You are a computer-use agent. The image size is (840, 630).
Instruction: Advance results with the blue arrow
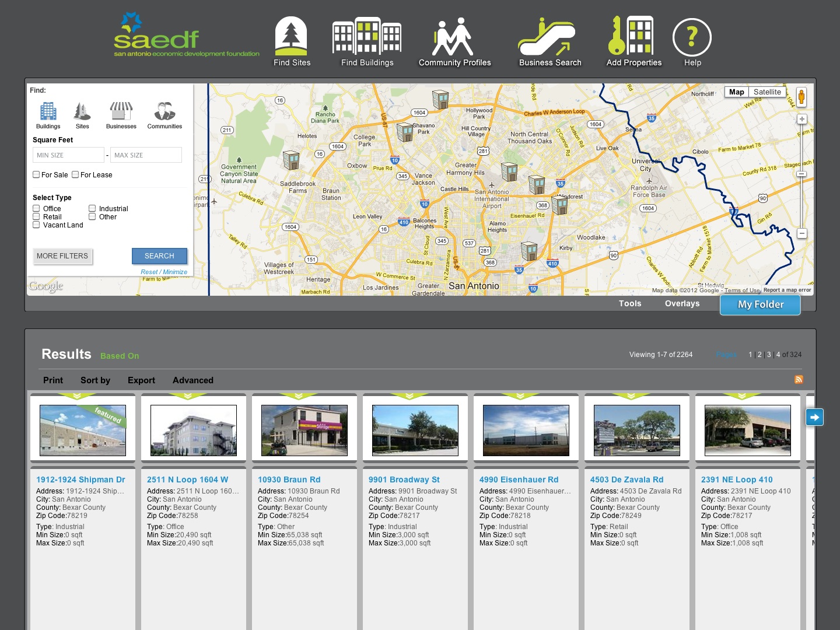pos(814,417)
